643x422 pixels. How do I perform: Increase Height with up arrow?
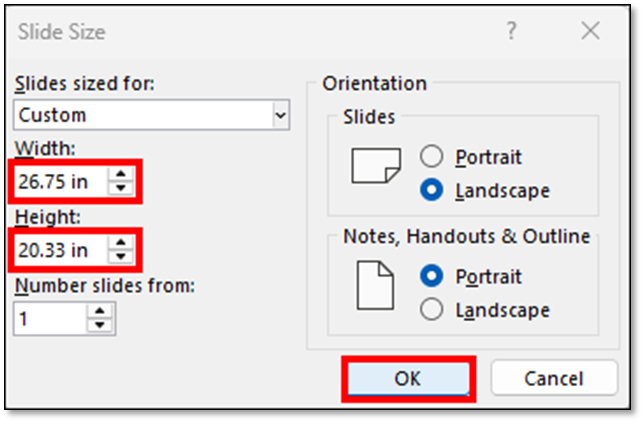coord(120,243)
